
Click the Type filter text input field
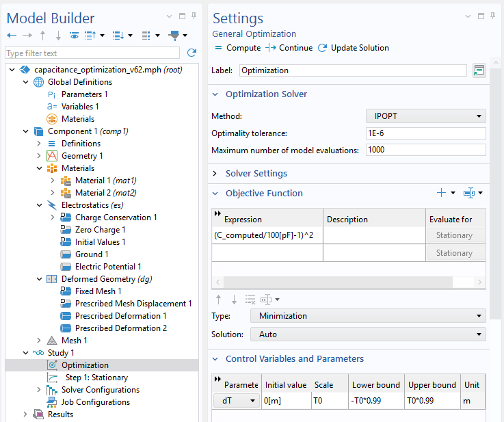tap(92, 53)
